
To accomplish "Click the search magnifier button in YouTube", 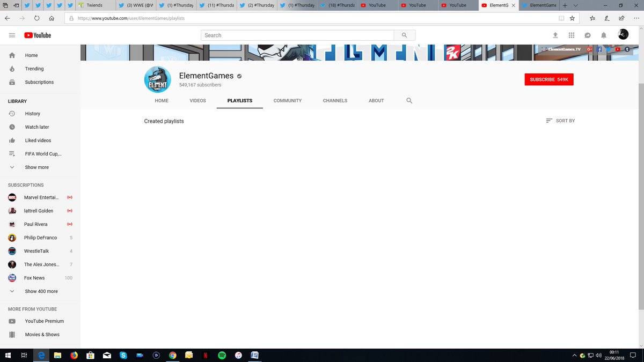I will [x=405, y=35].
